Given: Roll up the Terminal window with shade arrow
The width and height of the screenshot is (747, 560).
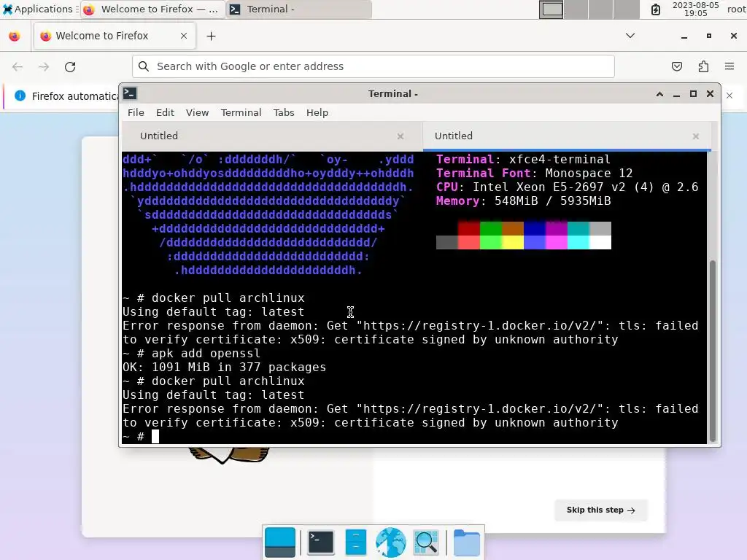Looking at the screenshot, I should pos(659,94).
